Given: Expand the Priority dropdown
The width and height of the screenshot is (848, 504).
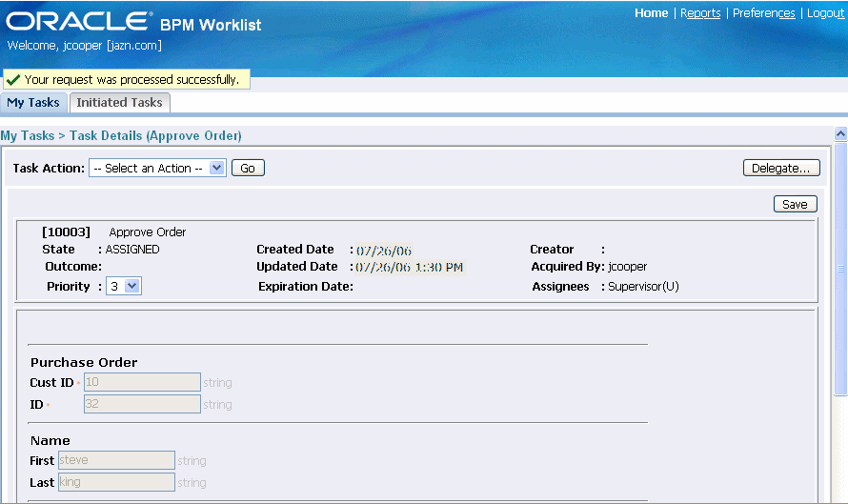Looking at the screenshot, I should pyautogui.click(x=124, y=286).
